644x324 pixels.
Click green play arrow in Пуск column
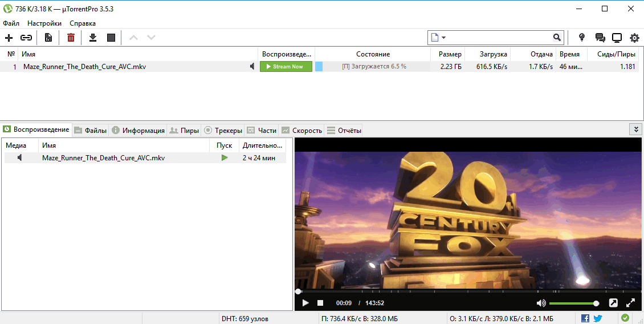[x=224, y=157]
